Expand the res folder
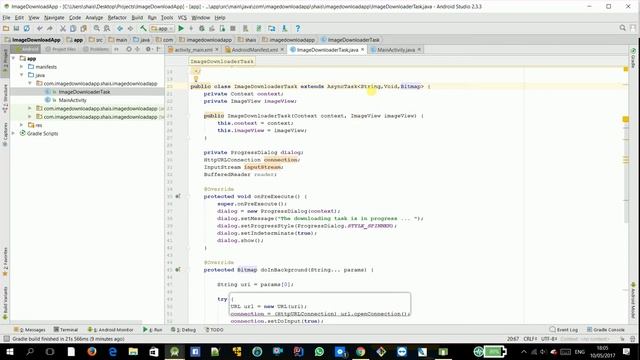This screenshot has height=360, width=640. [22, 125]
